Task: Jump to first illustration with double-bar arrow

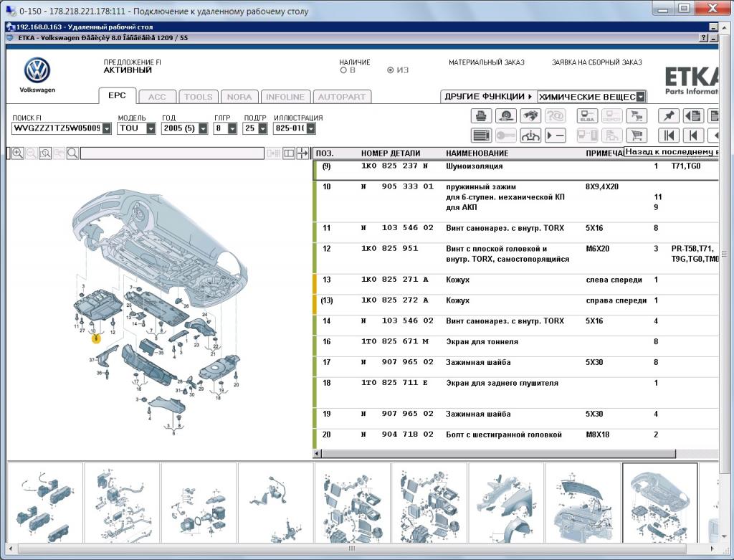Action: pyautogui.click(x=669, y=136)
